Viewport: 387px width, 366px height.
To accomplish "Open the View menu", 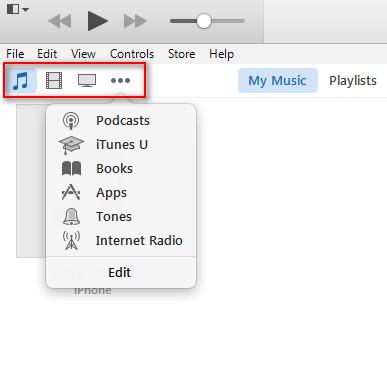I will click(83, 54).
